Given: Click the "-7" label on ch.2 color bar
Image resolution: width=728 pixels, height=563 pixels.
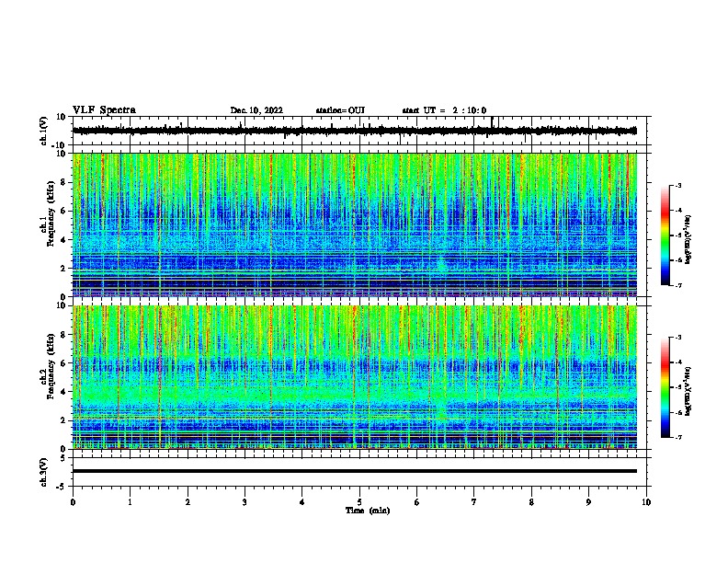Looking at the screenshot, I should point(678,437).
